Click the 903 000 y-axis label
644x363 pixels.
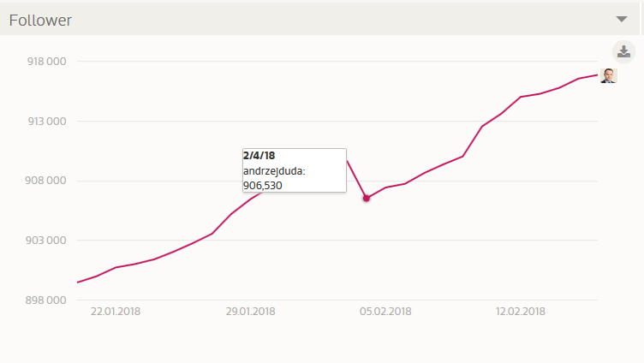47,241
